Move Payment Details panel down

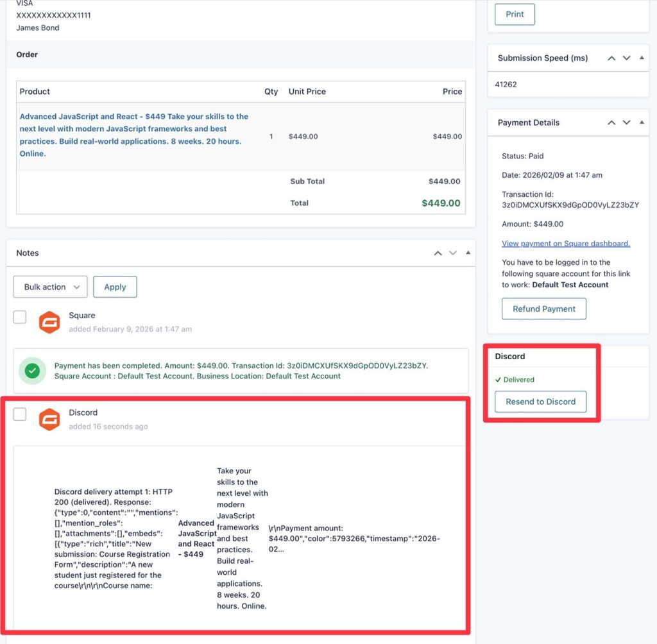coord(626,123)
